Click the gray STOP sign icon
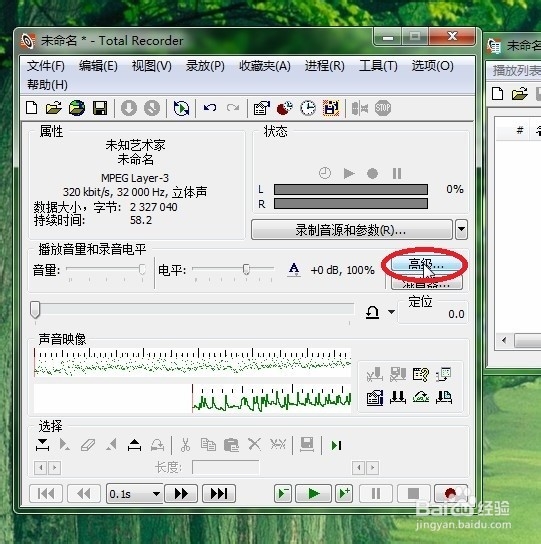This screenshot has width=541, height=544. (383, 108)
